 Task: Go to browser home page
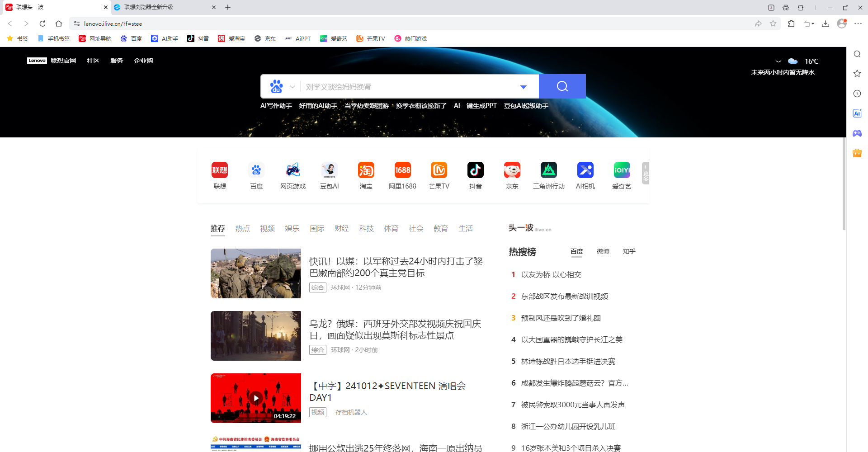[59, 24]
